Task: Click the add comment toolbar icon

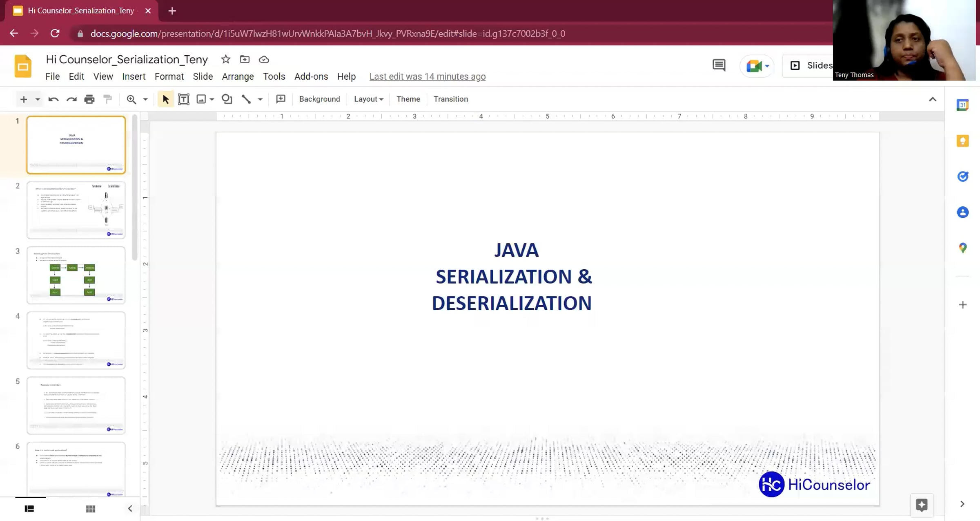Action: click(281, 99)
